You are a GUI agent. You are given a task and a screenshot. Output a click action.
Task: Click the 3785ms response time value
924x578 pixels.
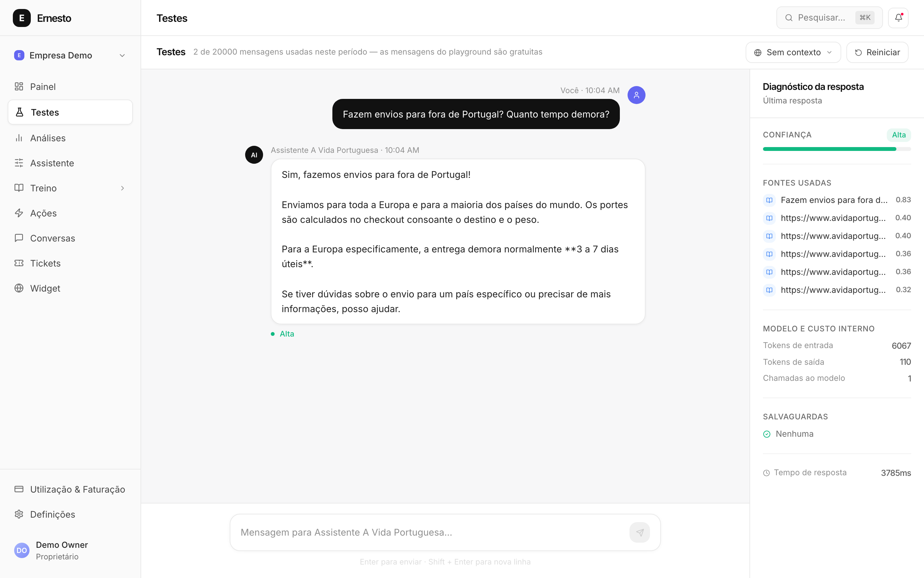(896, 473)
